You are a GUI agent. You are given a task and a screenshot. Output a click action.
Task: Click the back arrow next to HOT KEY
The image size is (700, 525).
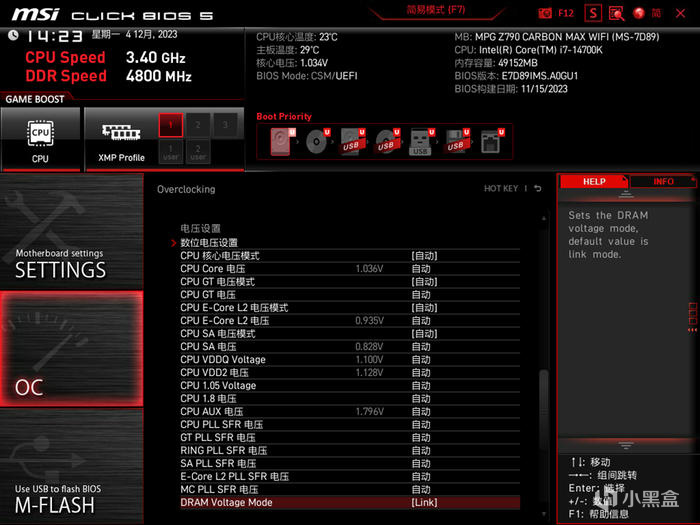tap(538, 188)
